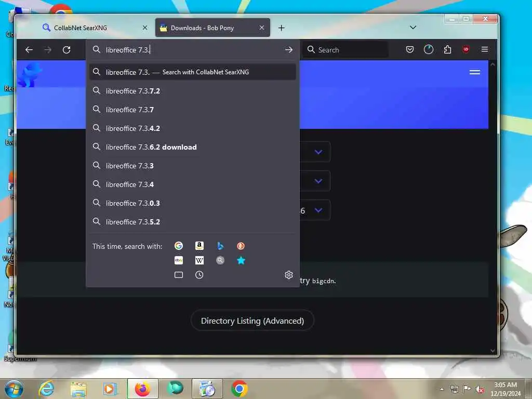Choose the gray magnifier search engine icon
The image size is (532, 399).
220,260
